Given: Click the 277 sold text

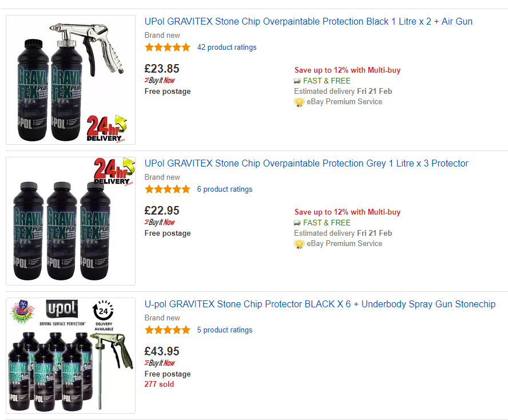Looking at the screenshot, I should (159, 385).
